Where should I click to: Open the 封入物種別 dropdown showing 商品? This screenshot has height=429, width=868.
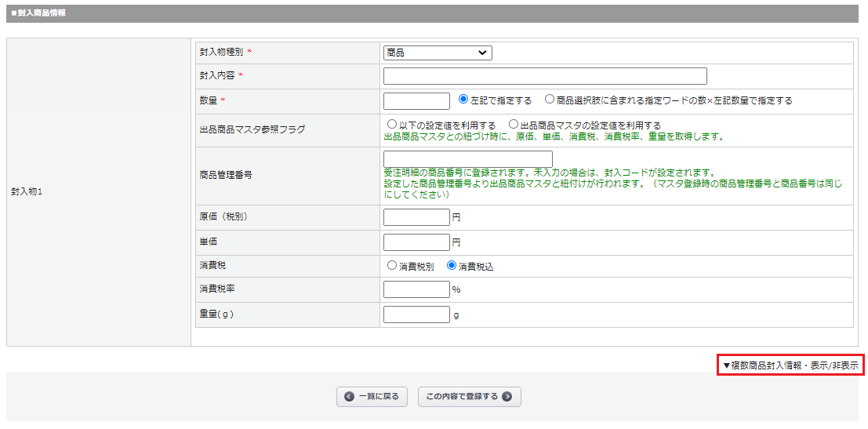click(x=438, y=53)
